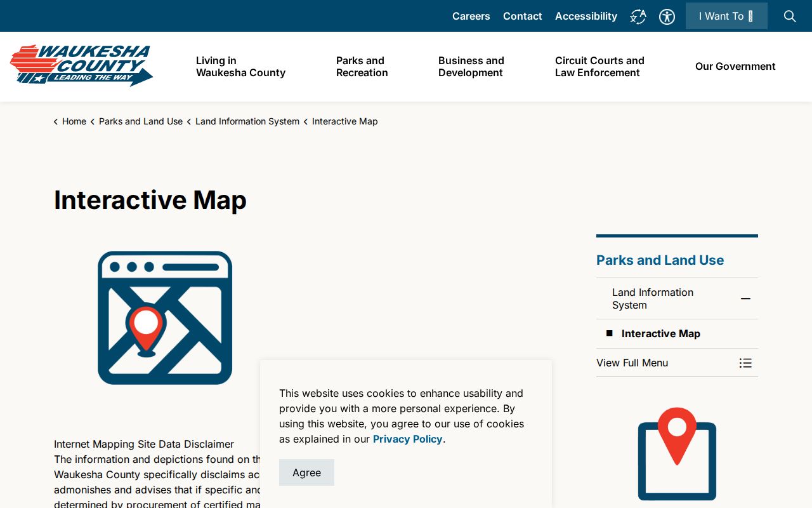Open Circuit Courts and Law Enforcement menu
Image resolution: width=812 pixels, height=508 pixels.
[x=599, y=67]
